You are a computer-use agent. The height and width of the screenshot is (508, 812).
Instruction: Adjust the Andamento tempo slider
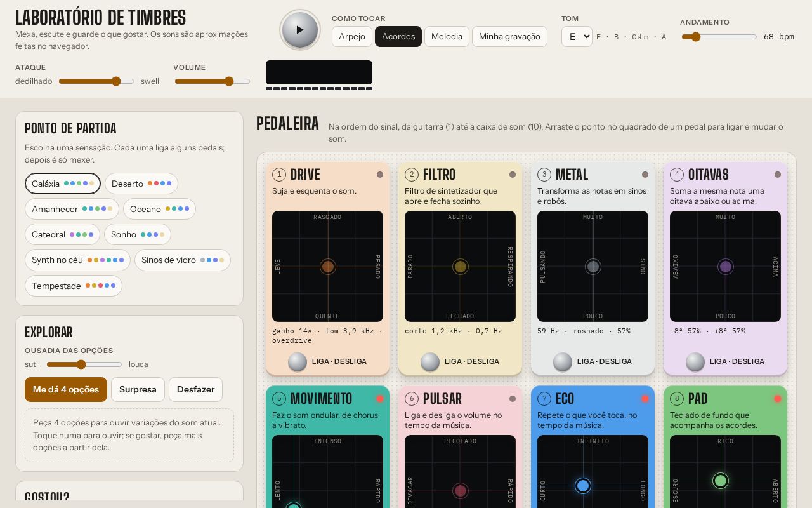click(719, 37)
